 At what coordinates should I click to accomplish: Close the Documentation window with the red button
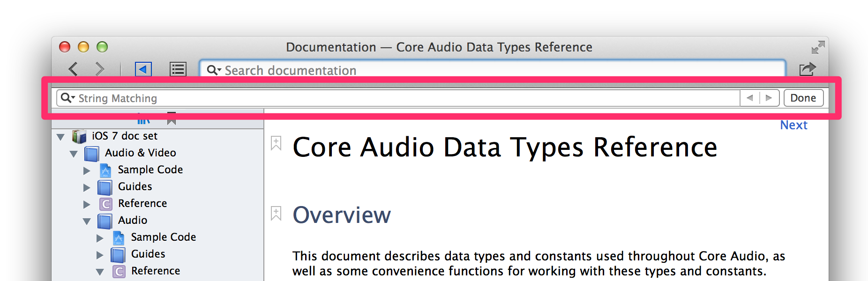point(65,47)
